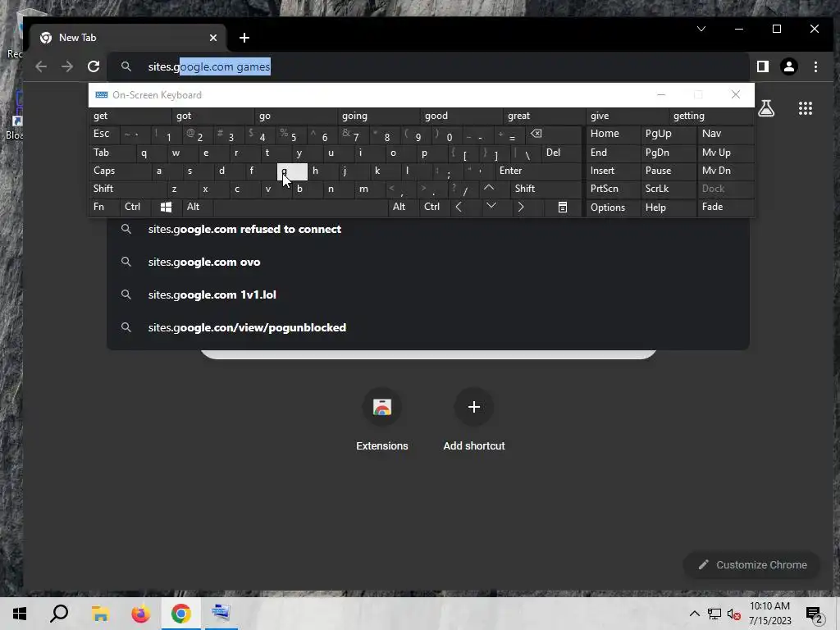This screenshot has height=630, width=840.
Task: Click Customize Chrome button
Action: click(x=751, y=564)
